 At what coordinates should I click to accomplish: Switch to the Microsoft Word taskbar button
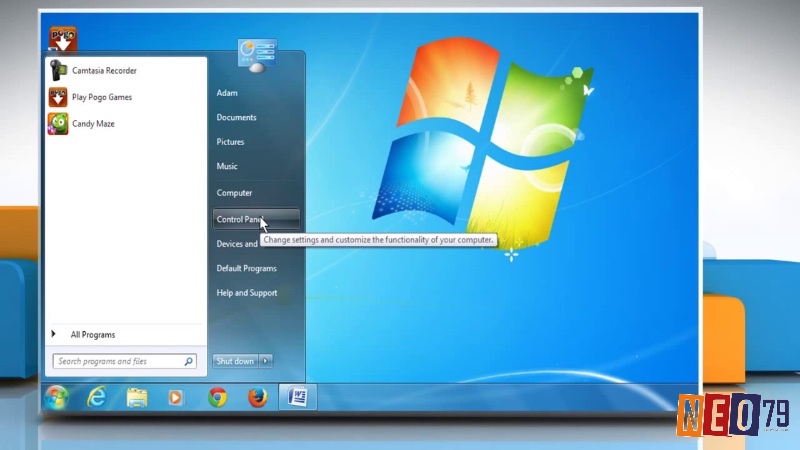tap(297, 397)
